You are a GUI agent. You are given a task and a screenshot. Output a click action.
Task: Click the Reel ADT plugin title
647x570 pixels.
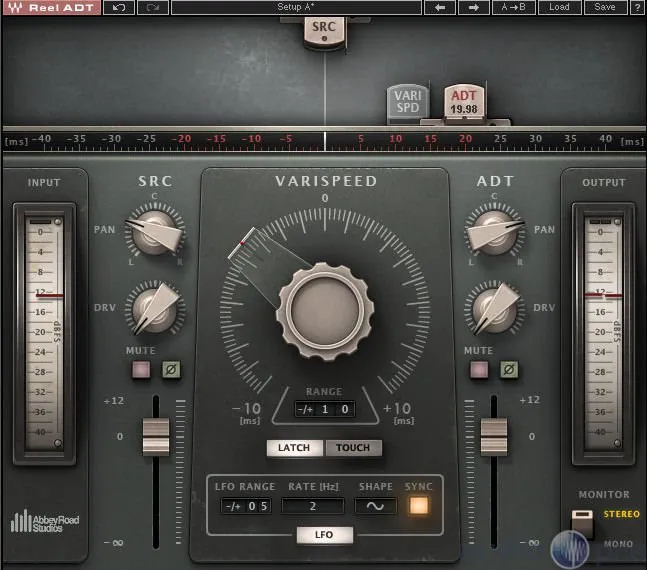pos(61,7)
